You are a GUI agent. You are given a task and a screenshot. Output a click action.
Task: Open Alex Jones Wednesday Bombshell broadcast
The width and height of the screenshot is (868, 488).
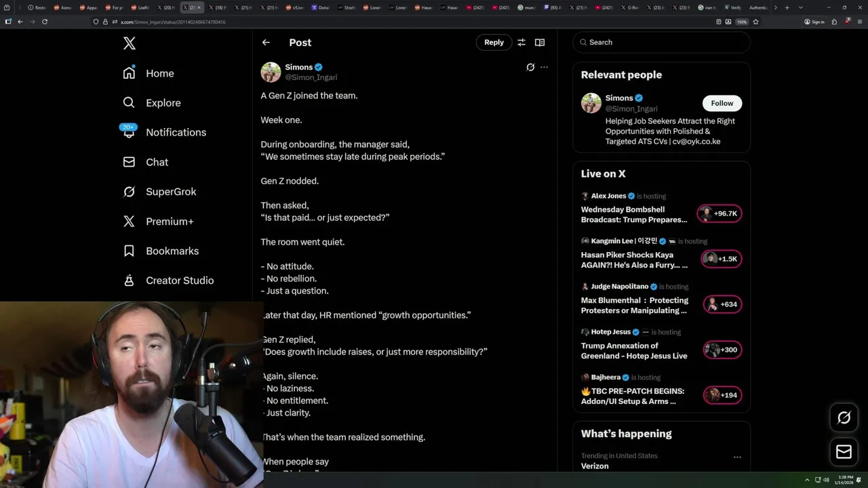[633, 214]
